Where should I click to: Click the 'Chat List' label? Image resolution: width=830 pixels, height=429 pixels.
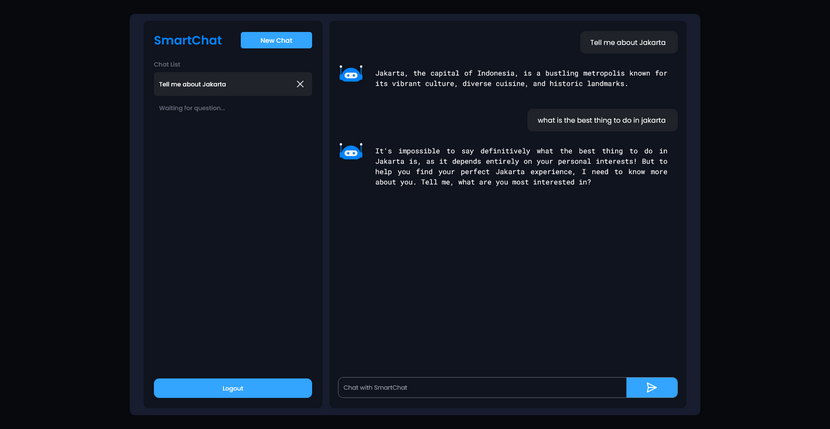click(167, 65)
